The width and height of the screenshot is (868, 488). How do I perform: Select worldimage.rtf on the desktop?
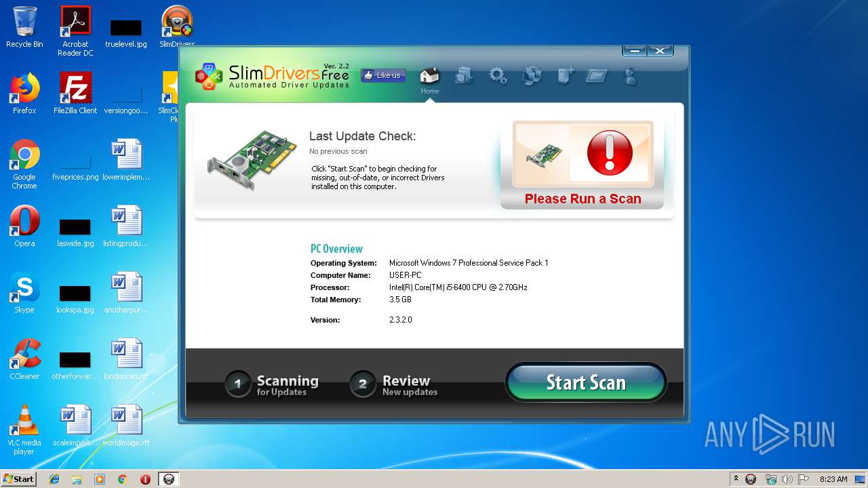126,426
